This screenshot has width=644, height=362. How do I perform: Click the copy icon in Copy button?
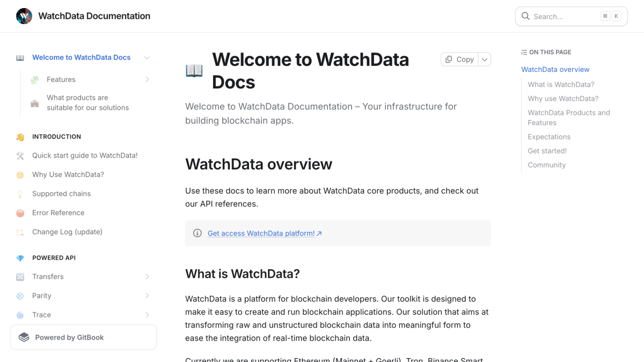449,60
